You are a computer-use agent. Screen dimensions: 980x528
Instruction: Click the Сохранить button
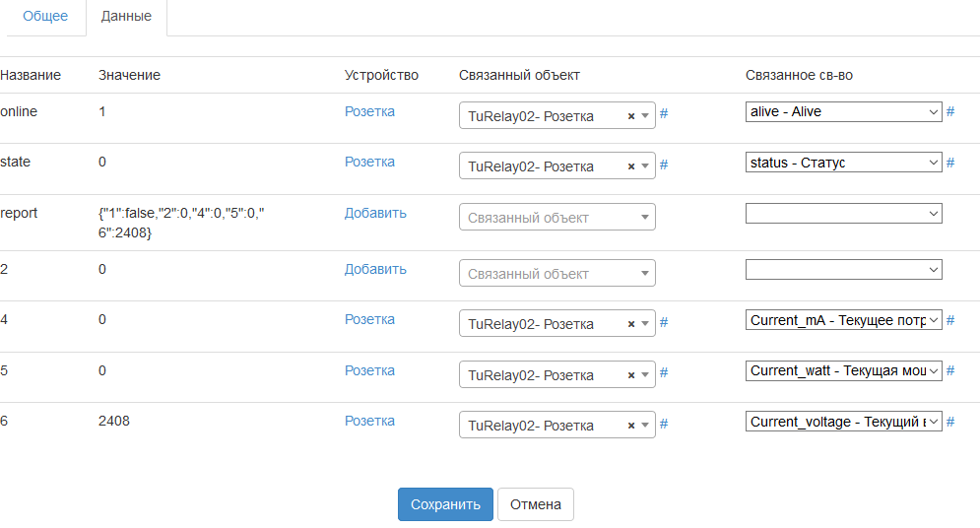[445, 504]
